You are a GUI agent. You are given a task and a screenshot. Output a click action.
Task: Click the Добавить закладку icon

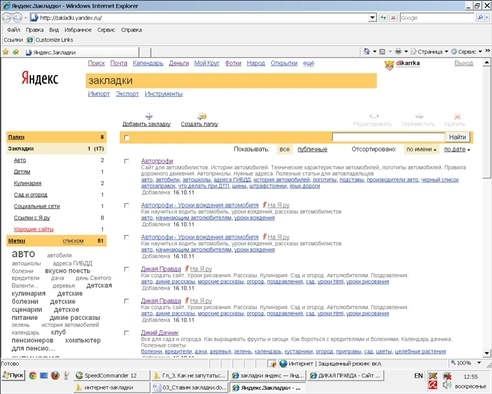149,116
